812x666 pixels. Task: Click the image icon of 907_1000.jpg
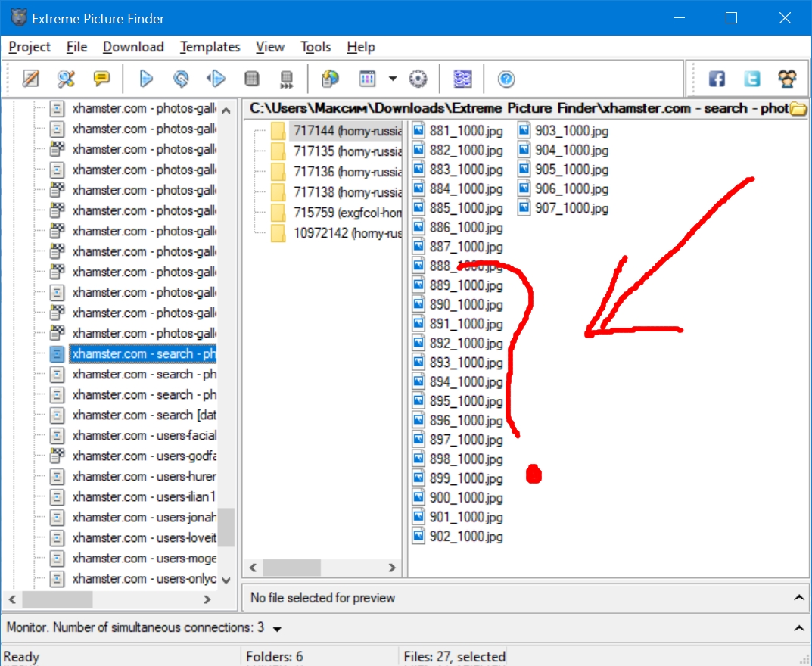pyautogui.click(x=524, y=207)
